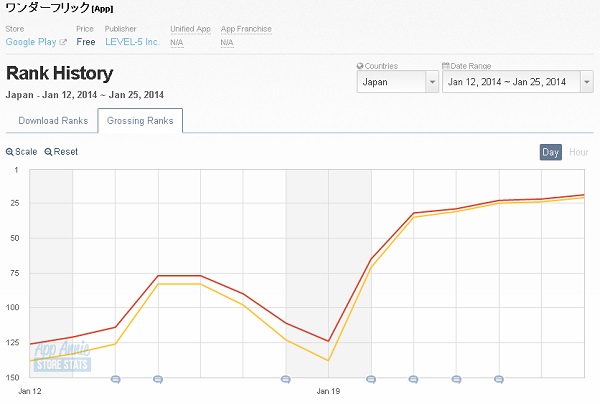Click the Scale zoom control
Image resolution: width=600 pixels, height=404 pixels.
click(x=21, y=152)
